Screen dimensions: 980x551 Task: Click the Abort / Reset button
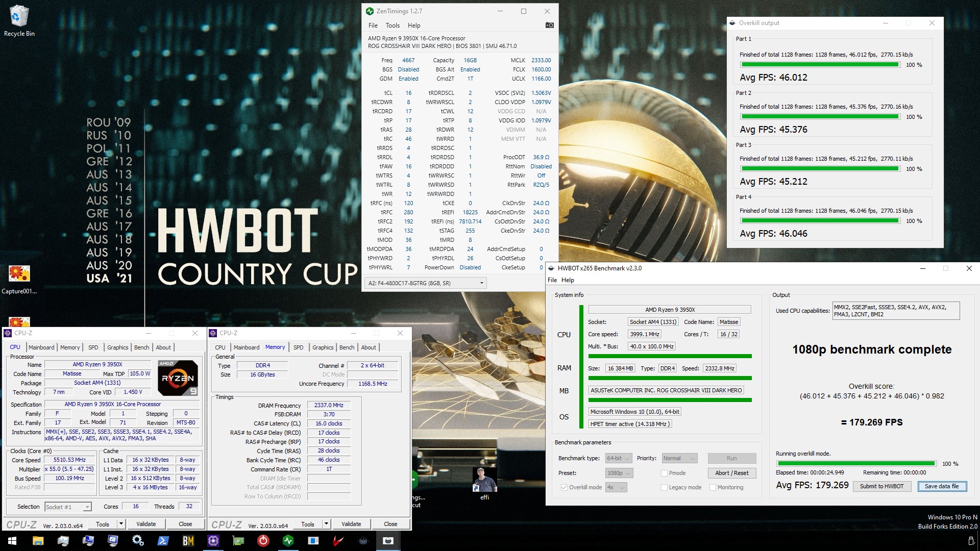732,473
